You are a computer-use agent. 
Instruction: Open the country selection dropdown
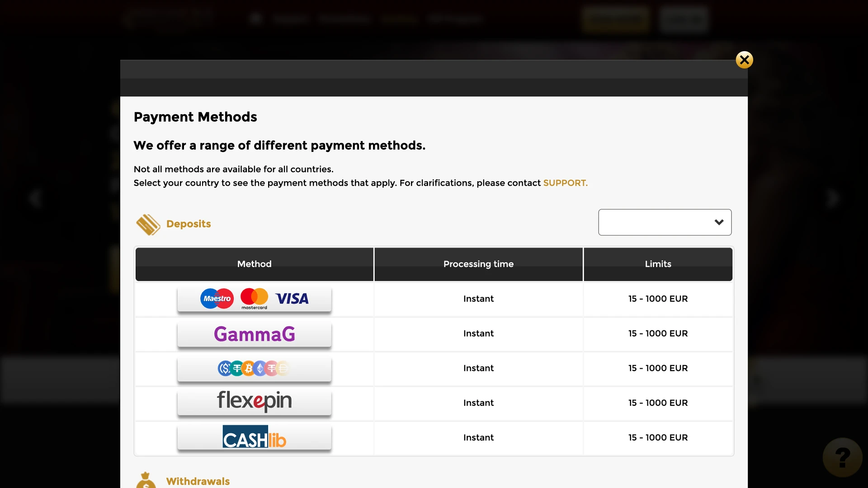[665, 222]
